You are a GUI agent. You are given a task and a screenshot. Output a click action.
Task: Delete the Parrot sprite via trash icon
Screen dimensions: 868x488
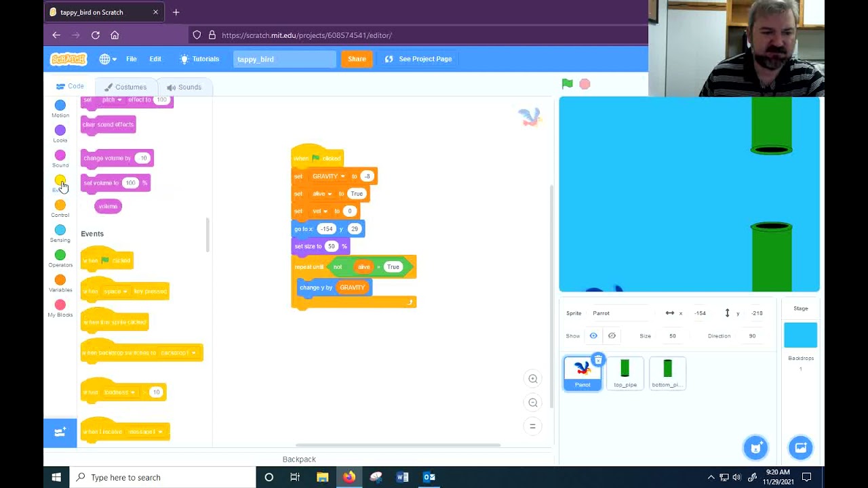(x=597, y=360)
